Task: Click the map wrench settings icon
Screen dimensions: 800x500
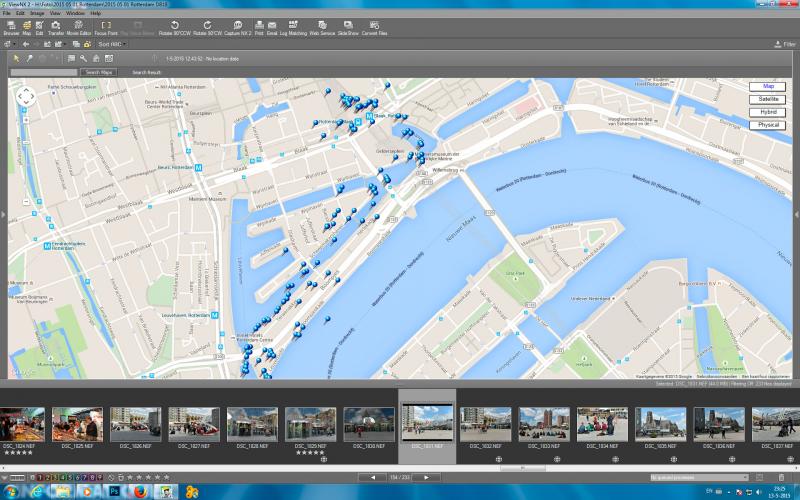Action: (x=83, y=59)
